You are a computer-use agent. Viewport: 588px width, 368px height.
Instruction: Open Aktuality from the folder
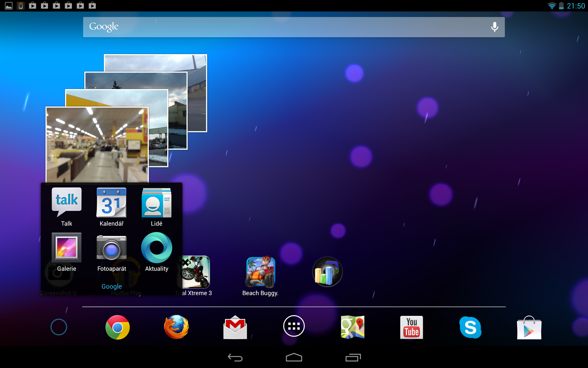(x=156, y=248)
